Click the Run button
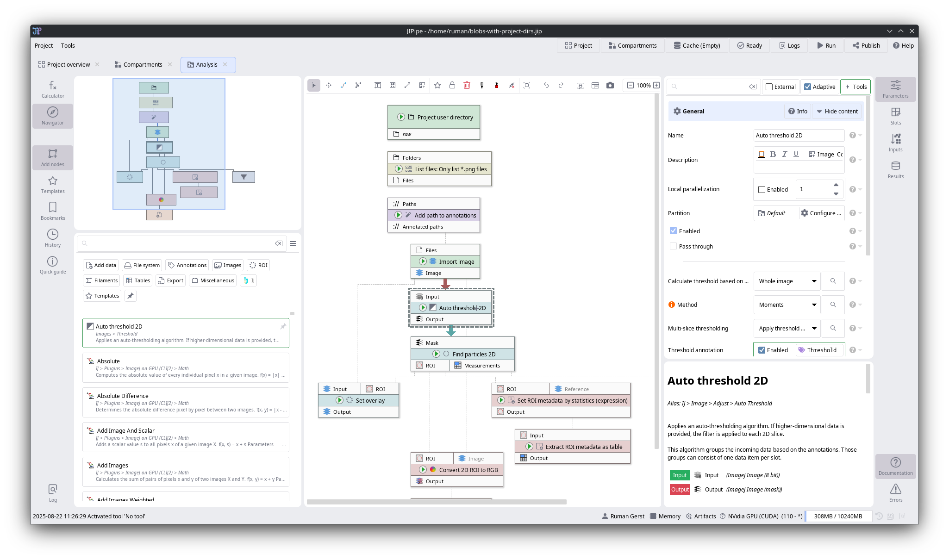Viewport: 949px width, 560px height. click(826, 45)
